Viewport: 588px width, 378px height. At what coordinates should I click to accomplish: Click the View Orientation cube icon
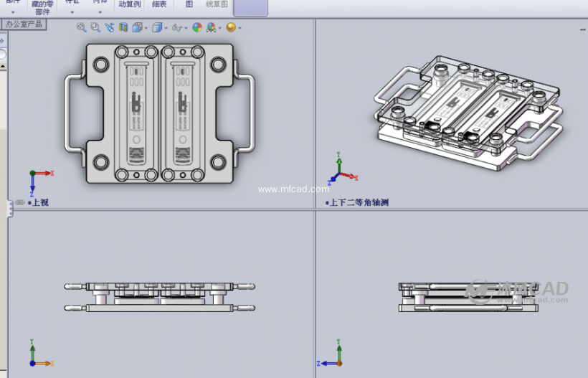click(136, 27)
